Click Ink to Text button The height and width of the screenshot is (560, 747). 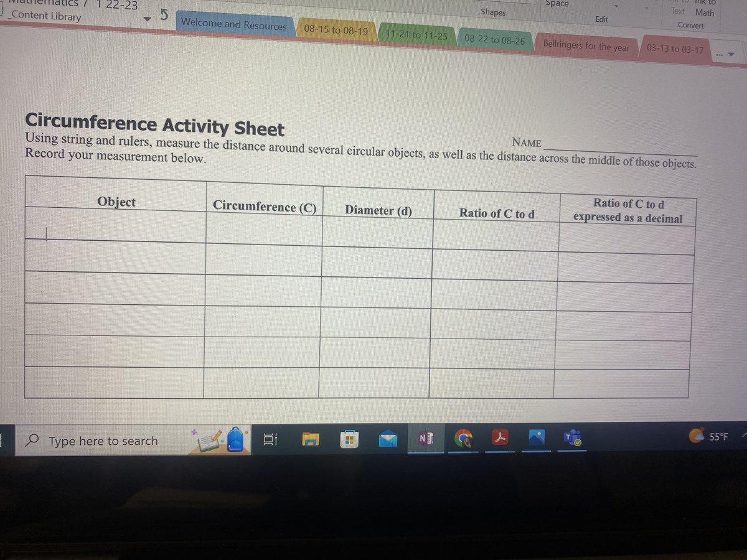[679, 8]
